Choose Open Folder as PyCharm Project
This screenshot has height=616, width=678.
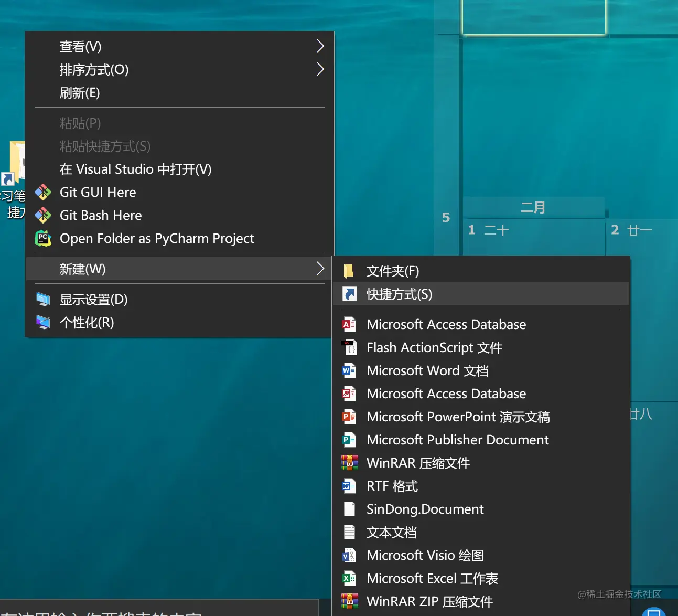click(179, 238)
